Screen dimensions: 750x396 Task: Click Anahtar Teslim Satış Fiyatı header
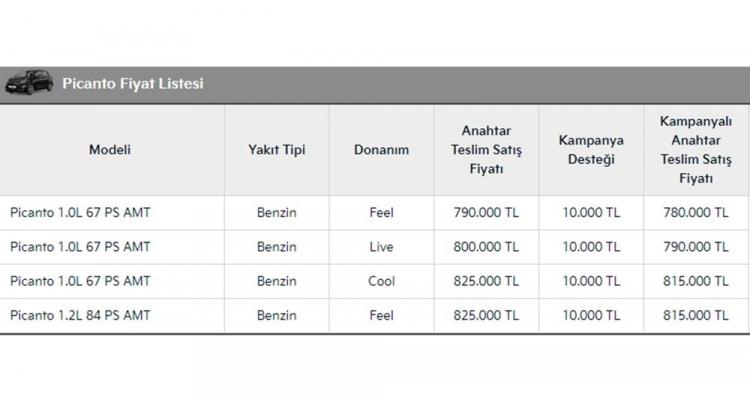click(x=486, y=150)
